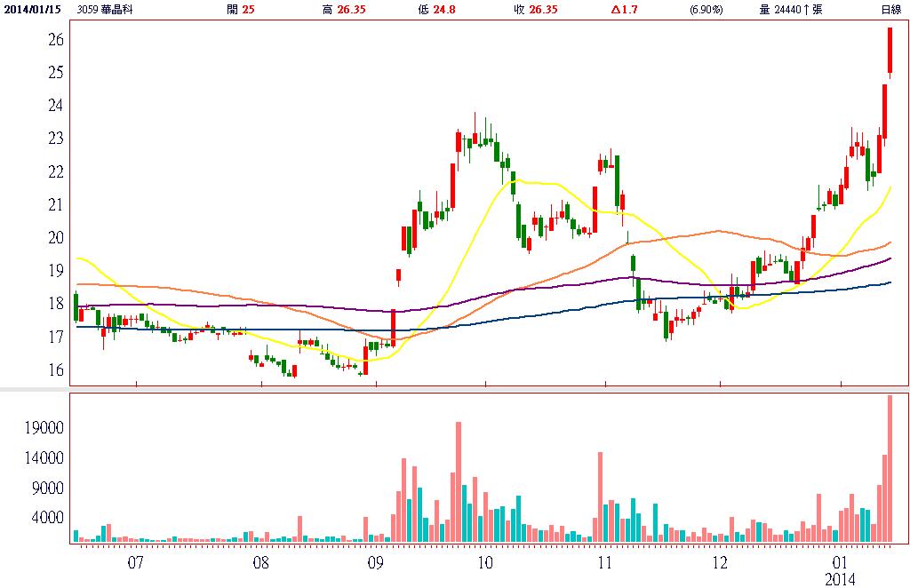Select the 11 month marker on the time axis
The width and height of the screenshot is (910, 588).
point(604,562)
